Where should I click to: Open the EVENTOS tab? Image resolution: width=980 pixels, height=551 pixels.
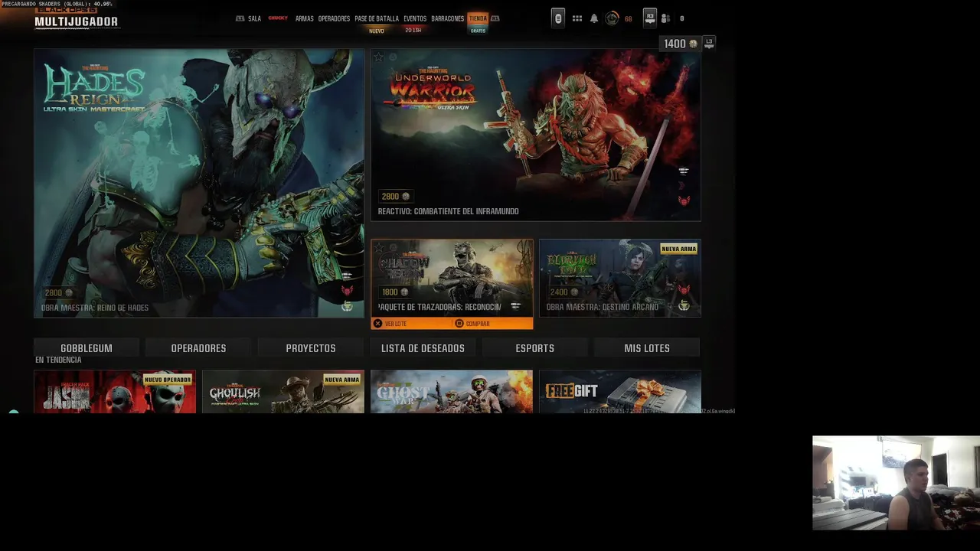click(x=415, y=18)
